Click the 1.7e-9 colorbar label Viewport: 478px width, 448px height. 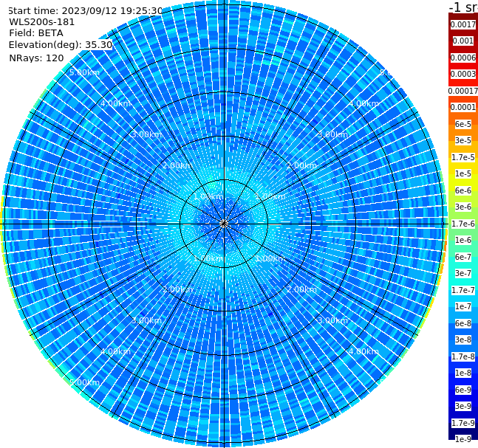[463, 423]
